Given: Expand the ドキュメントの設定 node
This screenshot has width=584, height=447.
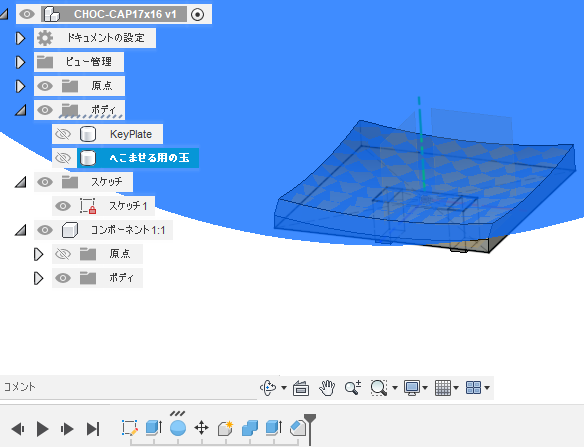Looking at the screenshot, I should point(20,38).
